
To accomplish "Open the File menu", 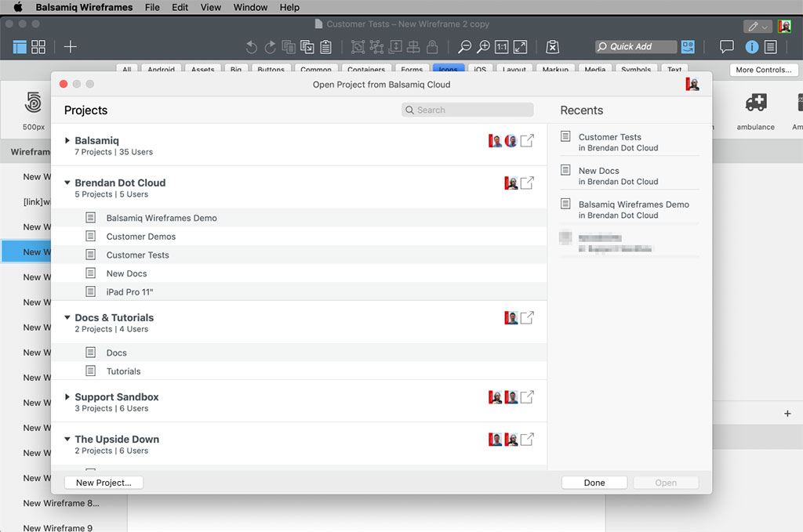I will tap(152, 7).
